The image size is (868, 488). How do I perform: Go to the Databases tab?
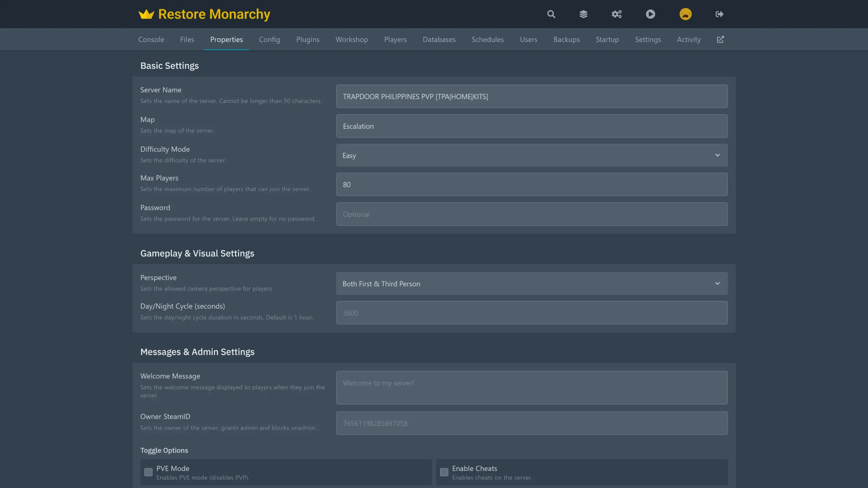coord(439,40)
